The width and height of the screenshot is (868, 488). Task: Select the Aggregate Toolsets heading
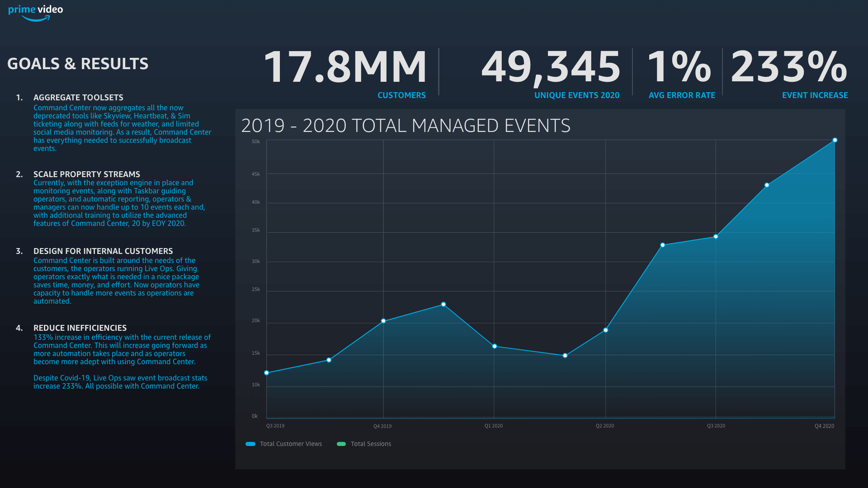point(78,98)
